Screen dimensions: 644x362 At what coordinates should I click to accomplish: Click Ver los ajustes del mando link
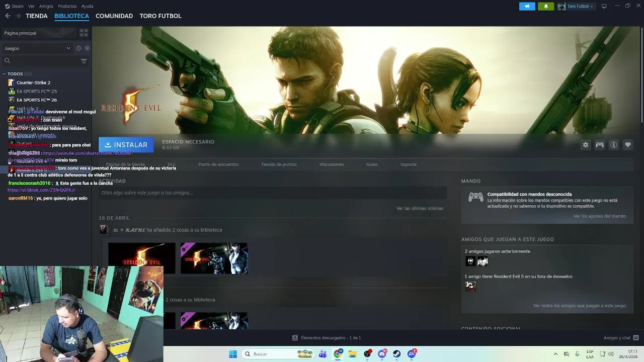[x=600, y=216]
